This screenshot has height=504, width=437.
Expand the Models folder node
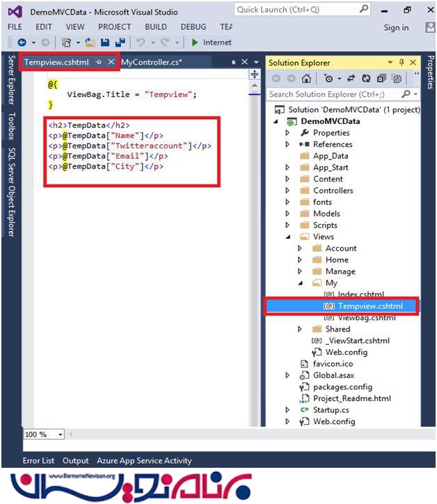point(288,214)
